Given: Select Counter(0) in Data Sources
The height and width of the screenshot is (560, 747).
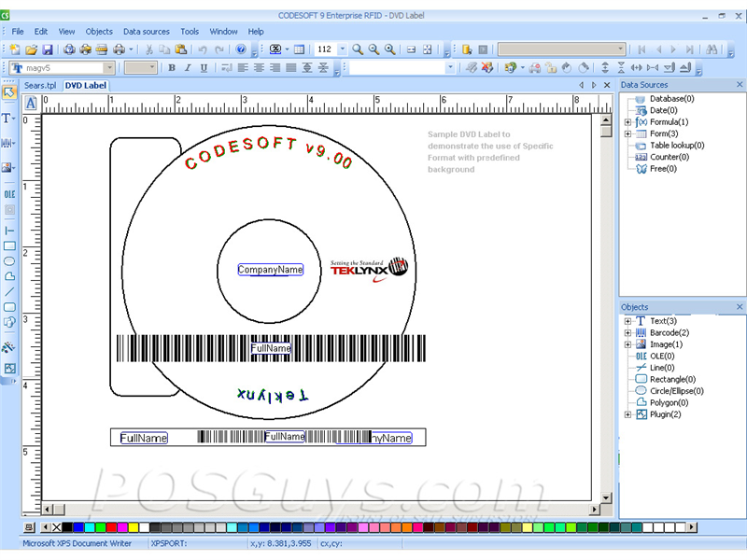Looking at the screenshot, I should click(x=669, y=157).
